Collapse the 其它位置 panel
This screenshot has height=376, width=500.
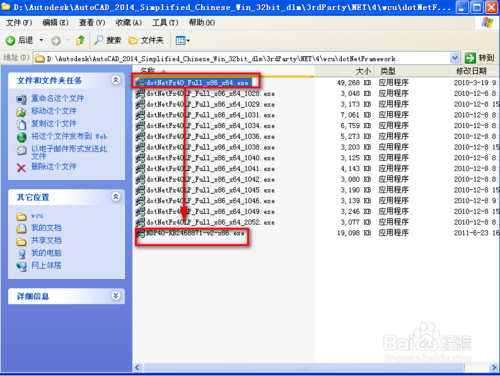(x=116, y=197)
